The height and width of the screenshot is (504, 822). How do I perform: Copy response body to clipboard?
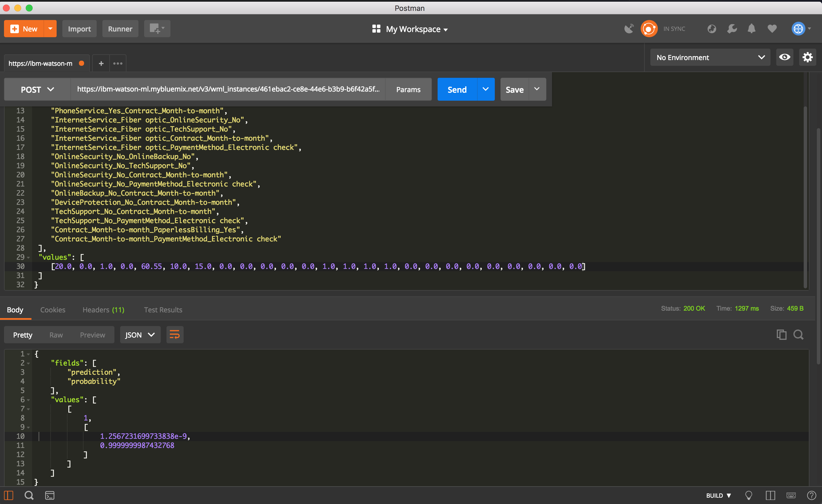pyautogui.click(x=781, y=335)
